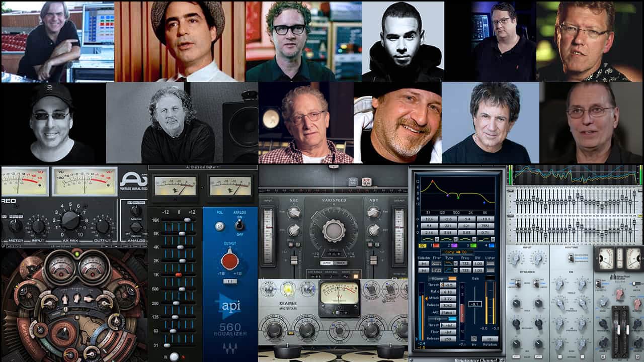Click the OUTPUT knob on the Aphex exciter
This screenshot has height=362, width=644.
tap(103, 226)
